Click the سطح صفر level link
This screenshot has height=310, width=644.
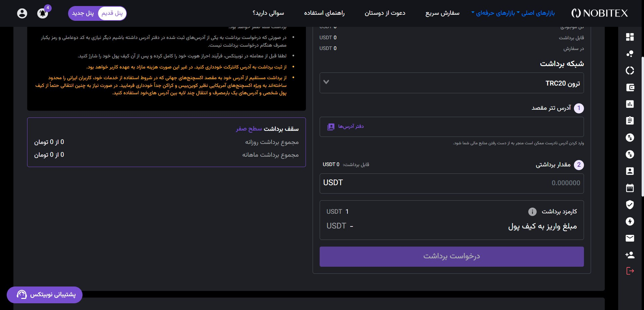coord(249,129)
